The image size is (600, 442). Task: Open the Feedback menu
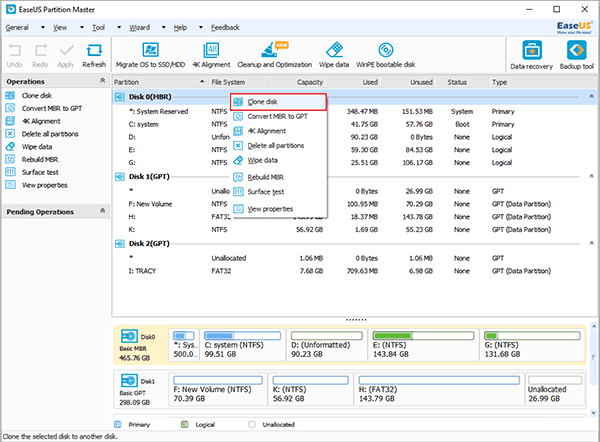(x=225, y=28)
